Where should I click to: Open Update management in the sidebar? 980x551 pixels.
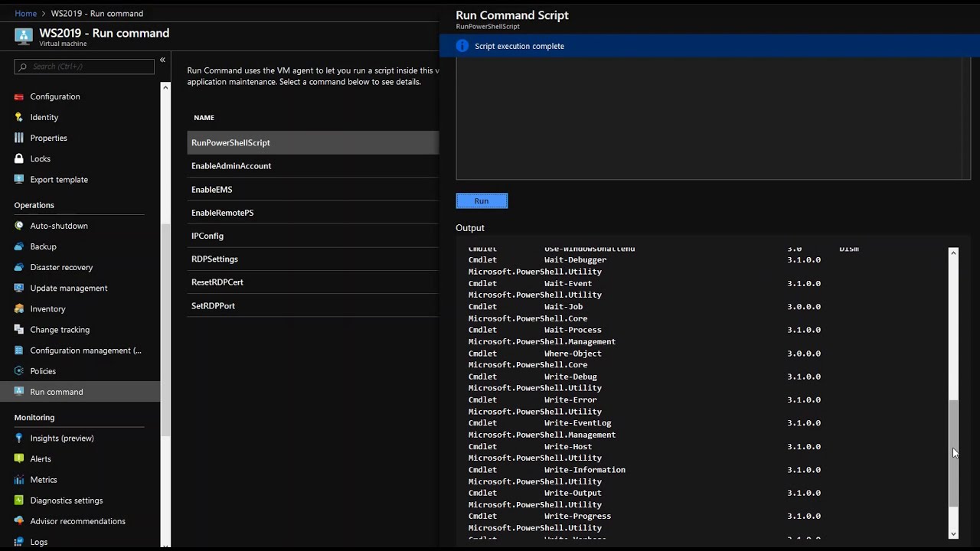pos(69,288)
